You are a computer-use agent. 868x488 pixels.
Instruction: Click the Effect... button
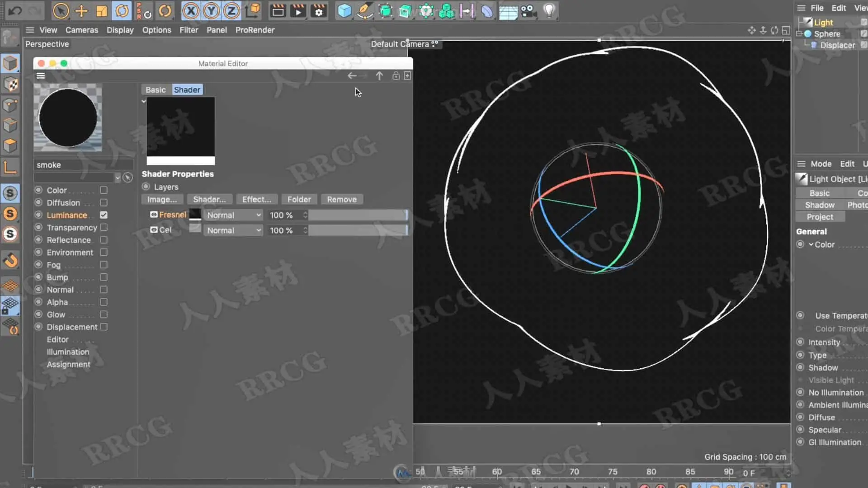256,199
